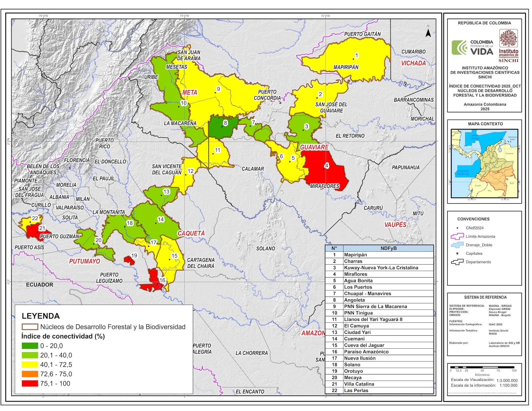The width and height of the screenshot is (532, 411).
Task: Click the Departamento outline legend symbol
Action: [x=457, y=262]
